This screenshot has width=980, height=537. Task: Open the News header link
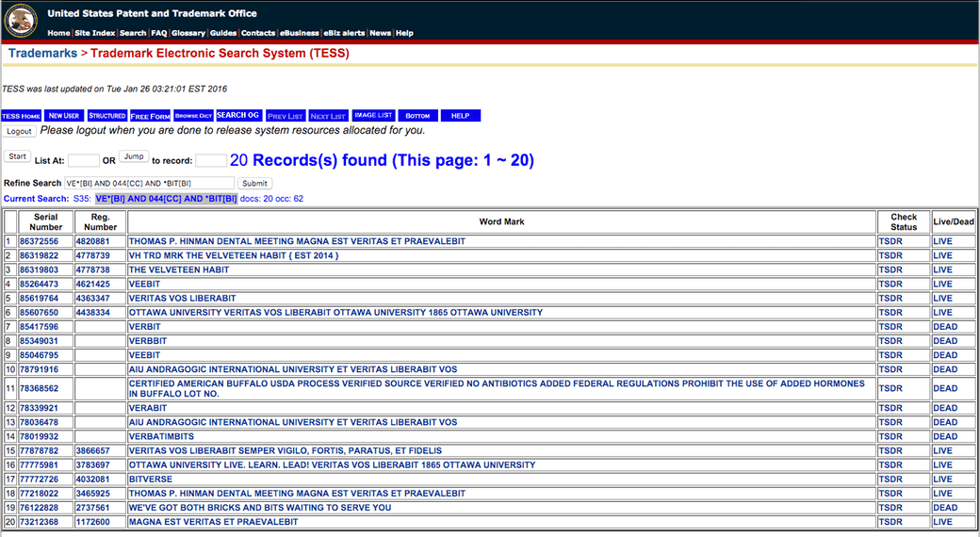click(380, 33)
